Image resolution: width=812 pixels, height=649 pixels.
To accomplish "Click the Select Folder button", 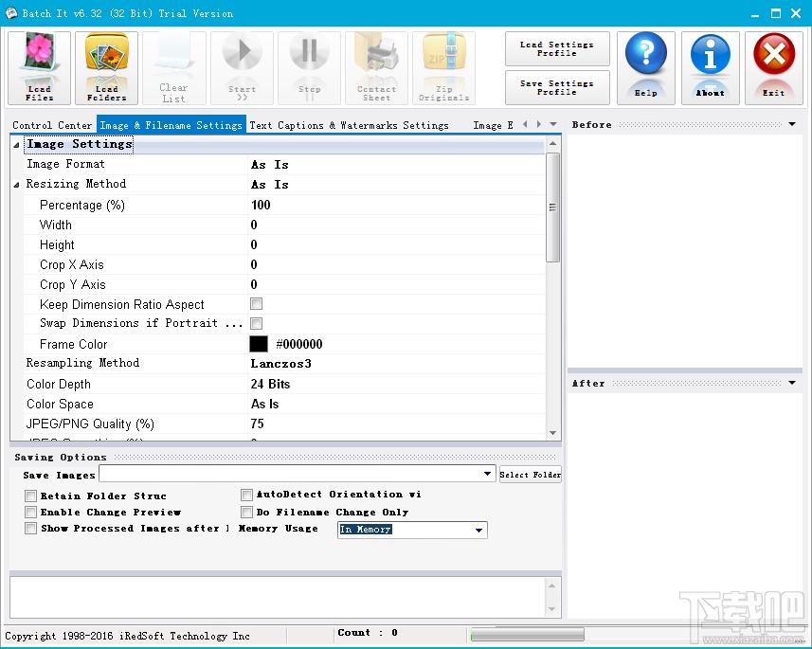I will tap(531, 475).
